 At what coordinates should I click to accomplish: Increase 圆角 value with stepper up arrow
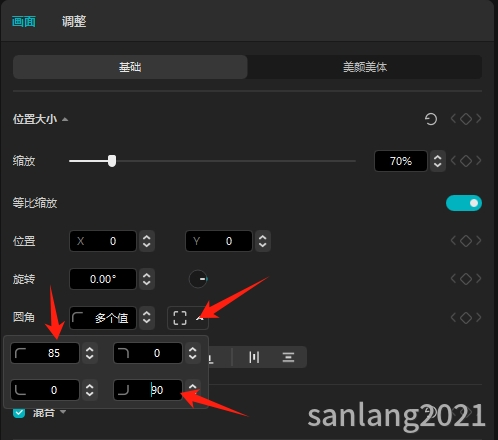[147, 314]
